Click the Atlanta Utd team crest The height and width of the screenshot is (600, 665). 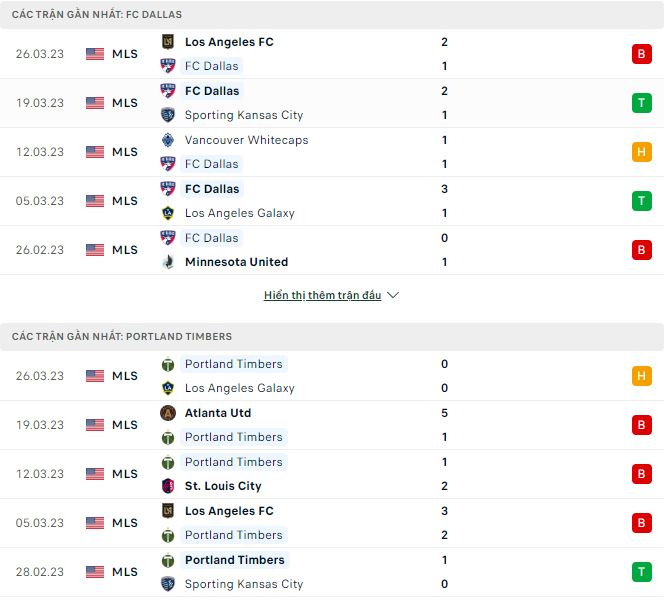point(168,413)
